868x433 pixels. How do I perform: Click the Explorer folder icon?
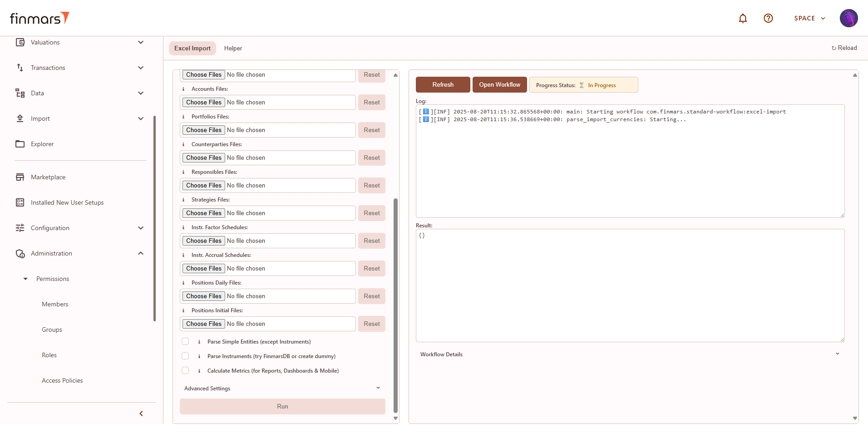pyautogui.click(x=20, y=144)
